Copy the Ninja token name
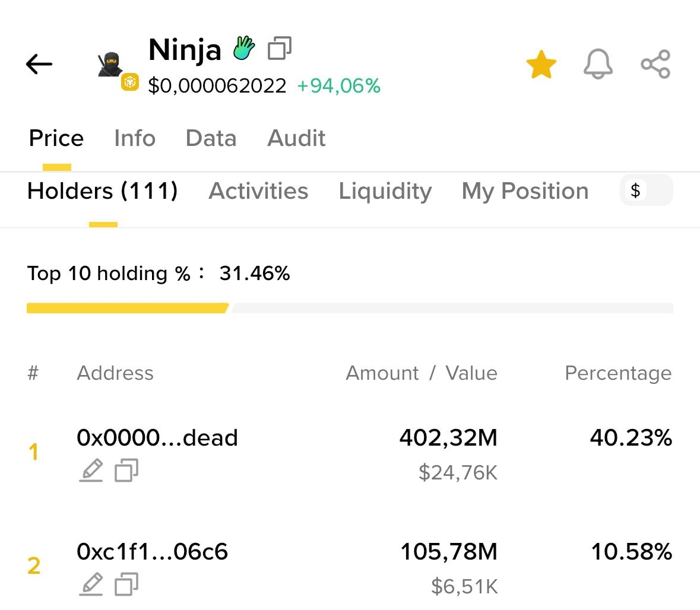 point(280,49)
